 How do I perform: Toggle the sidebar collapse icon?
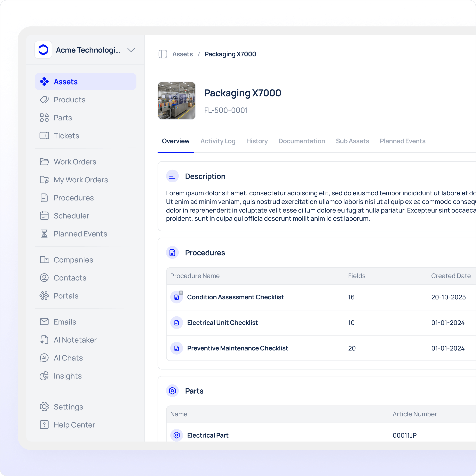(x=163, y=54)
